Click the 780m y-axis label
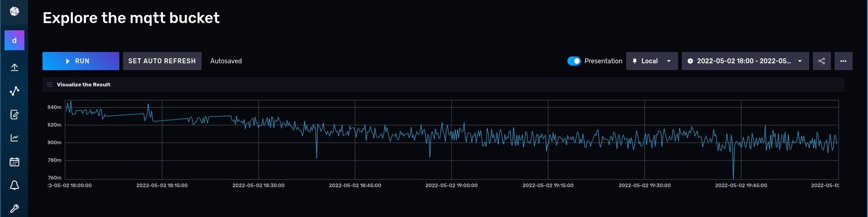Viewport: 868px width, 217px height. [54, 160]
